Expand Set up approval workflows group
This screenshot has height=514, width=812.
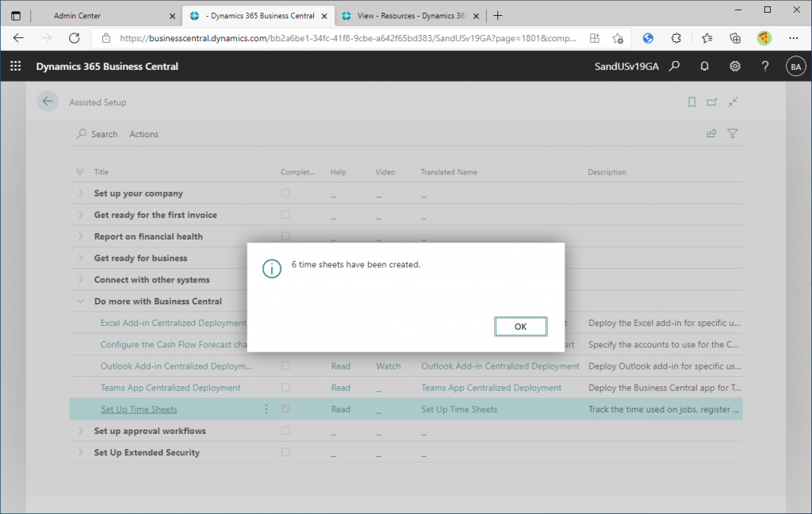pos(80,431)
